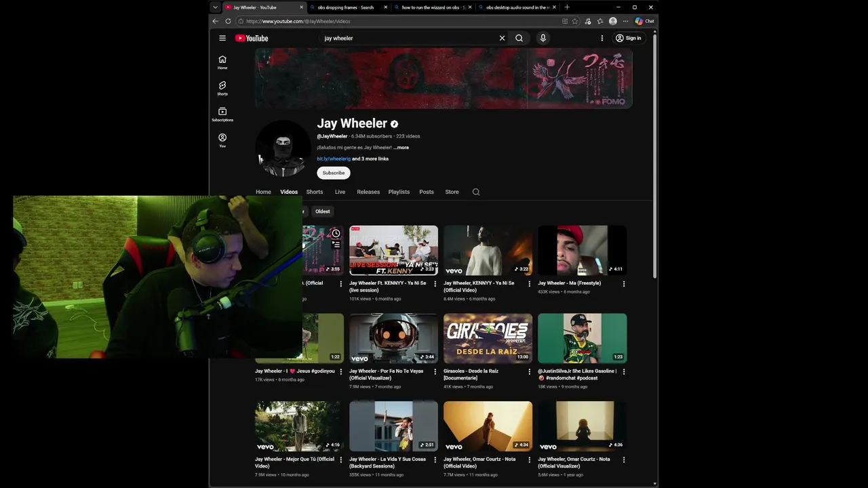Open the channel Shorts tab
This screenshot has height=488, width=868.
pos(315,192)
